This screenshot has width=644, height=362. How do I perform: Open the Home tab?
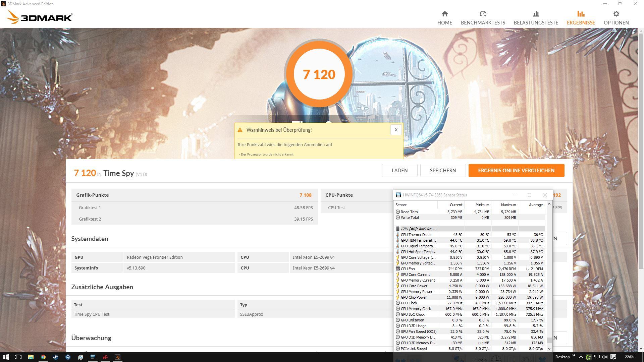tap(444, 18)
